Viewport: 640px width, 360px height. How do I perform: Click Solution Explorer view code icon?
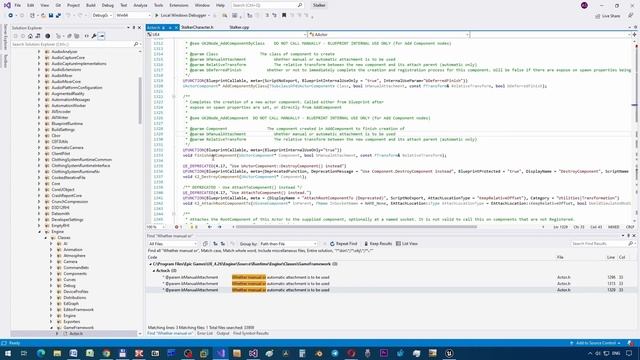pos(87,36)
